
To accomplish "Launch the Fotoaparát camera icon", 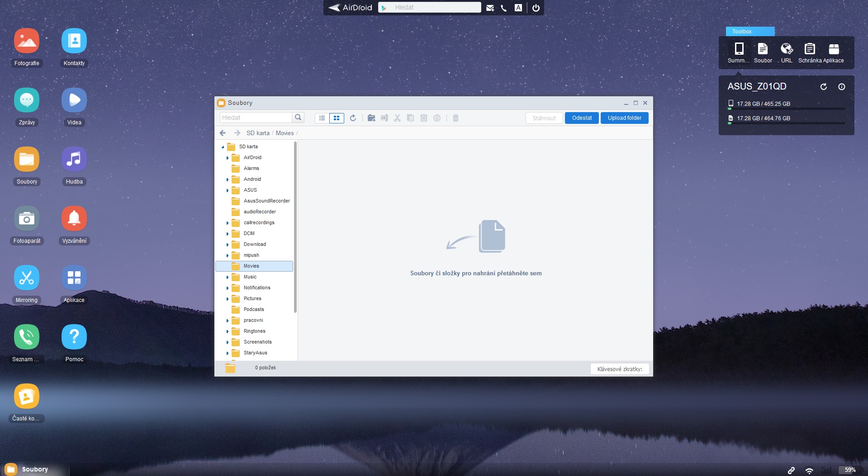I will 27,219.
